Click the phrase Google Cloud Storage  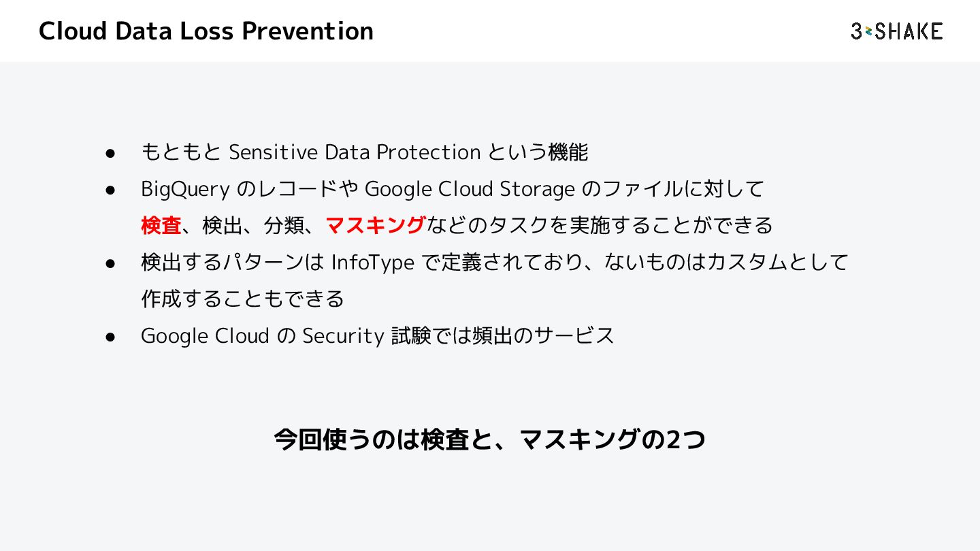(x=470, y=189)
